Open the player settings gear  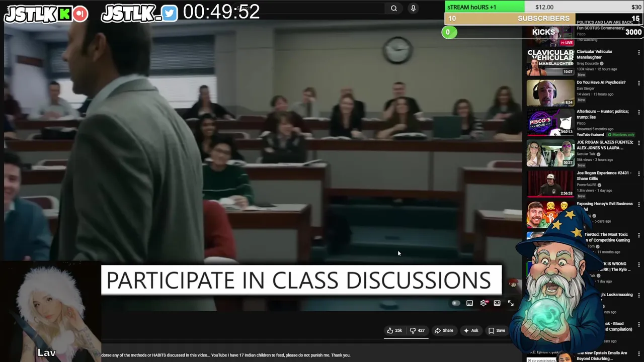[x=484, y=303]
